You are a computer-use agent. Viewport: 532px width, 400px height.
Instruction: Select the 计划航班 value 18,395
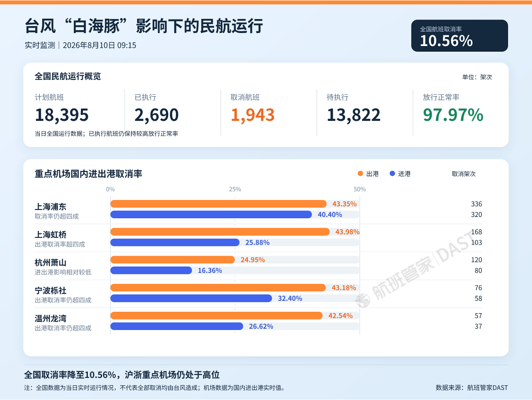[62, 115]
